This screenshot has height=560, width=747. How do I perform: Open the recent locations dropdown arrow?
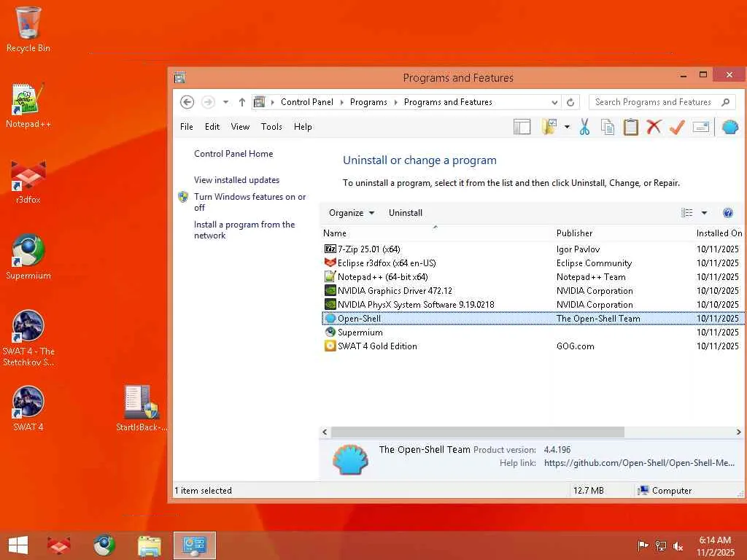click(225, 102)
